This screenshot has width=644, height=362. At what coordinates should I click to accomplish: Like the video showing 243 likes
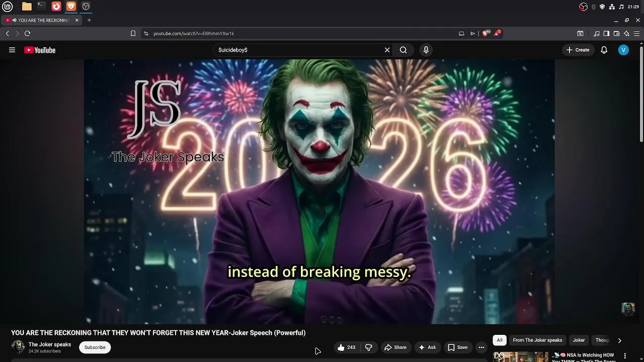(x=346, y=347)
